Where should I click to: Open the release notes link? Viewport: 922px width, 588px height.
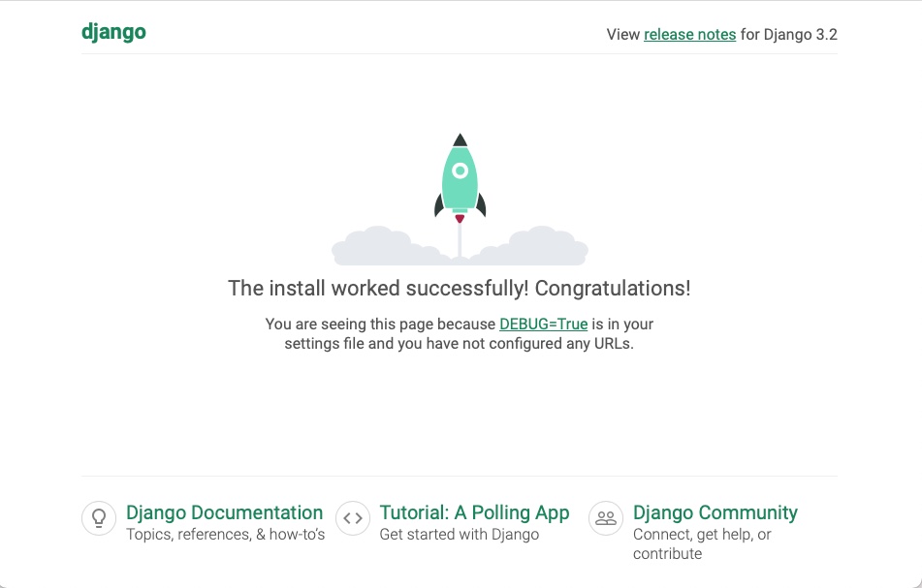pyautogui.click(x=689, y=35)
